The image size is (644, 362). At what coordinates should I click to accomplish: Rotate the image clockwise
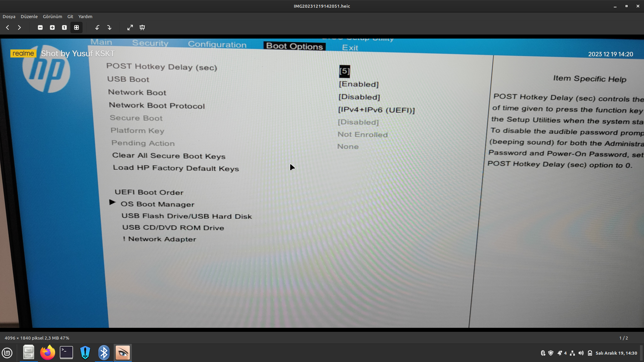coord(109,27)
